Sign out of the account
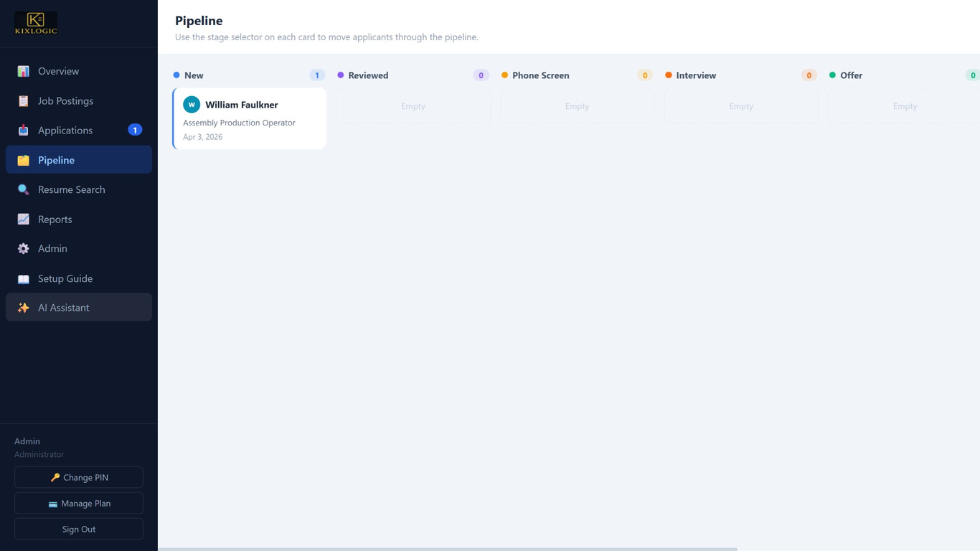 [79, 529]
